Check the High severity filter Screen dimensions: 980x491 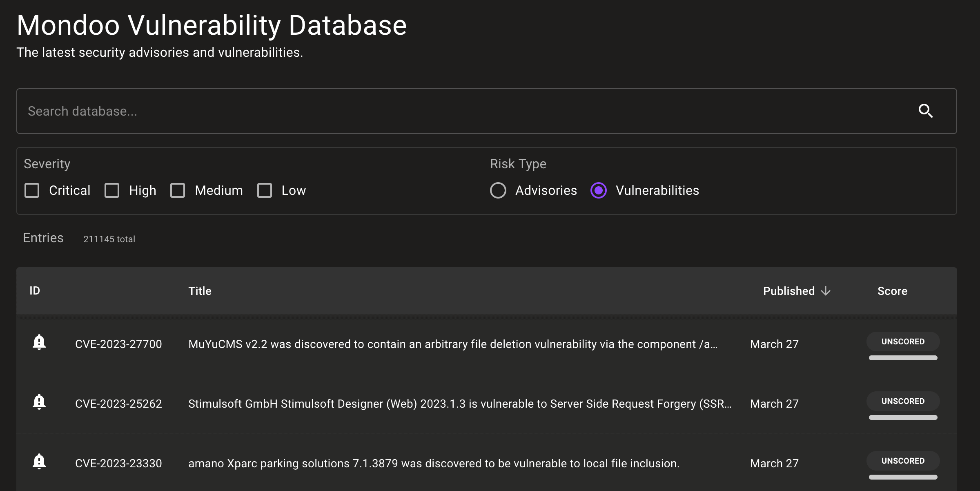[x=112, y=190]
